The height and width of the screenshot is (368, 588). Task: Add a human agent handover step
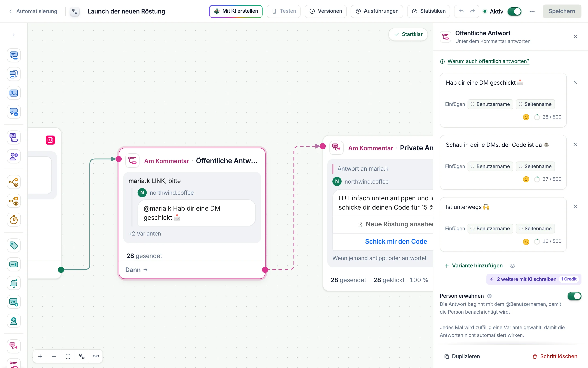tap(14, 321)
